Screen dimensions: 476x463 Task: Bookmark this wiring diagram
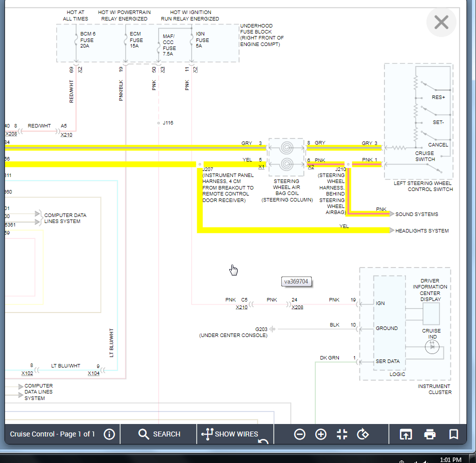[453, 434]
